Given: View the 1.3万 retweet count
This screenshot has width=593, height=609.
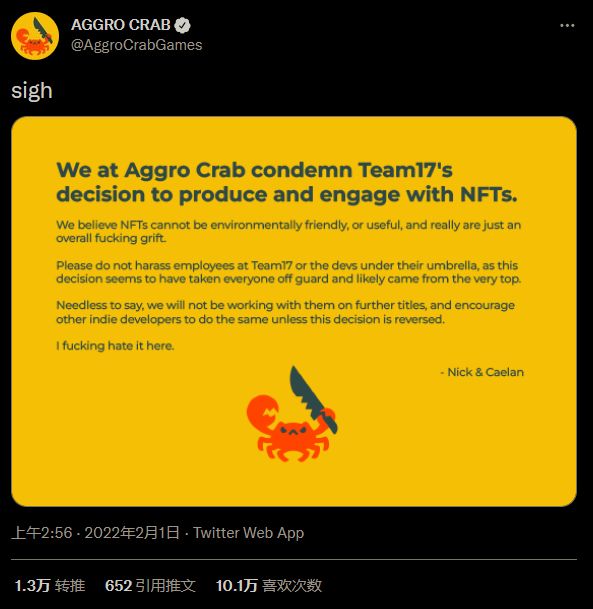Looking at the screenshot, I should pos(33,586).
